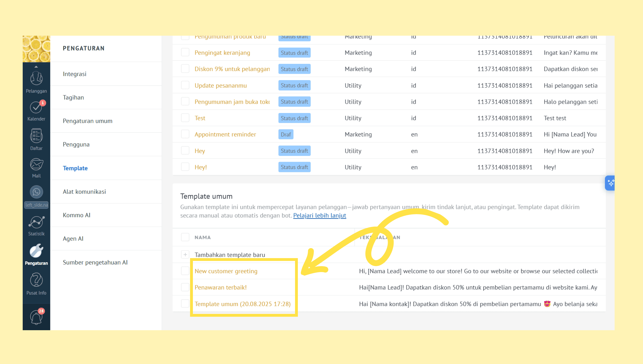The width and height of the screenshot is (643, 364).
Task: Open Pengumuman jam buka toko template
Action: point(232,102)
